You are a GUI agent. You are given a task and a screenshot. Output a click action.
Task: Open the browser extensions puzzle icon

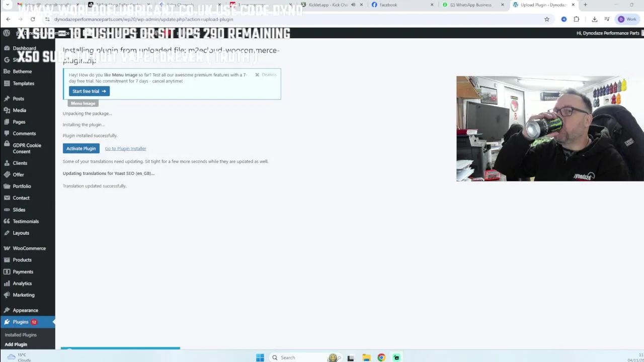point(576,19)
